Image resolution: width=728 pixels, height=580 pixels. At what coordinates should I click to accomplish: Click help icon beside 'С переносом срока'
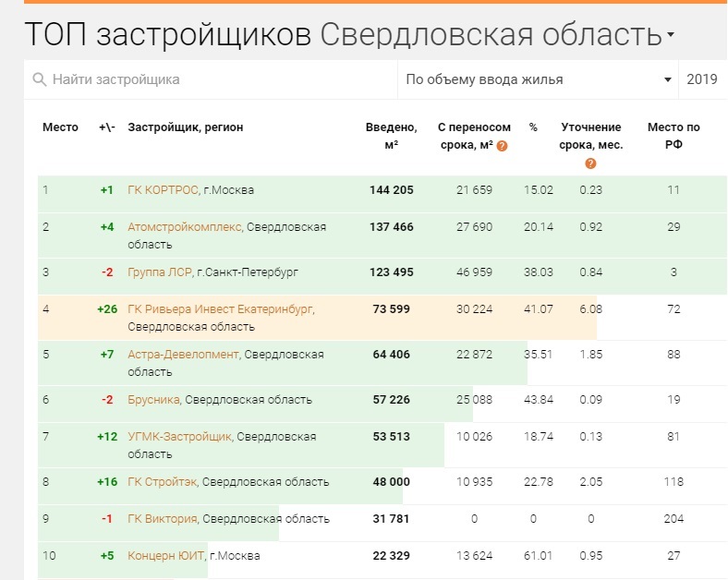point(503,146)
